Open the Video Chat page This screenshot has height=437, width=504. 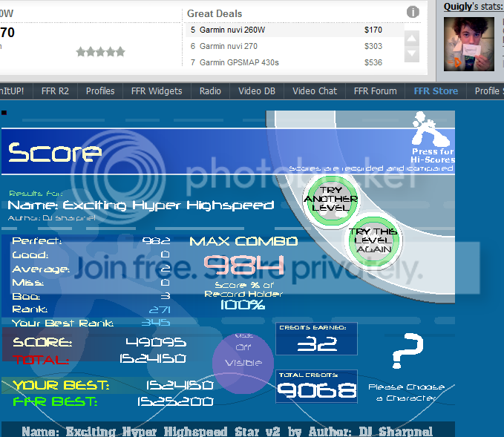(314, 91)
